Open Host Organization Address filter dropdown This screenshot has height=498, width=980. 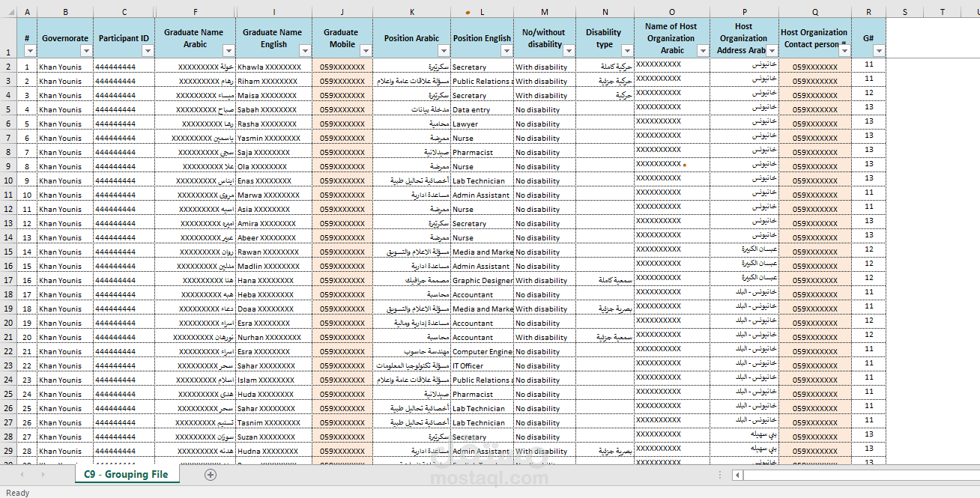[772, 51]
